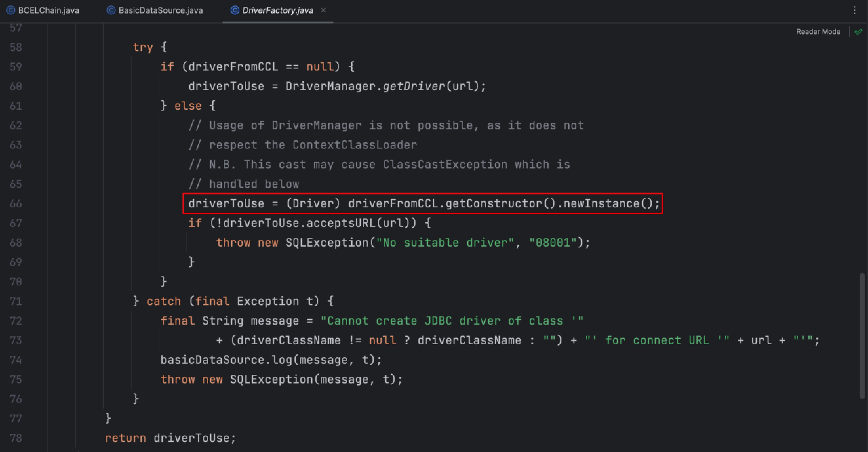This screenshot has width=868, height=452.
Task: Click line number 71 in the gutter
Action: [16, 301]
